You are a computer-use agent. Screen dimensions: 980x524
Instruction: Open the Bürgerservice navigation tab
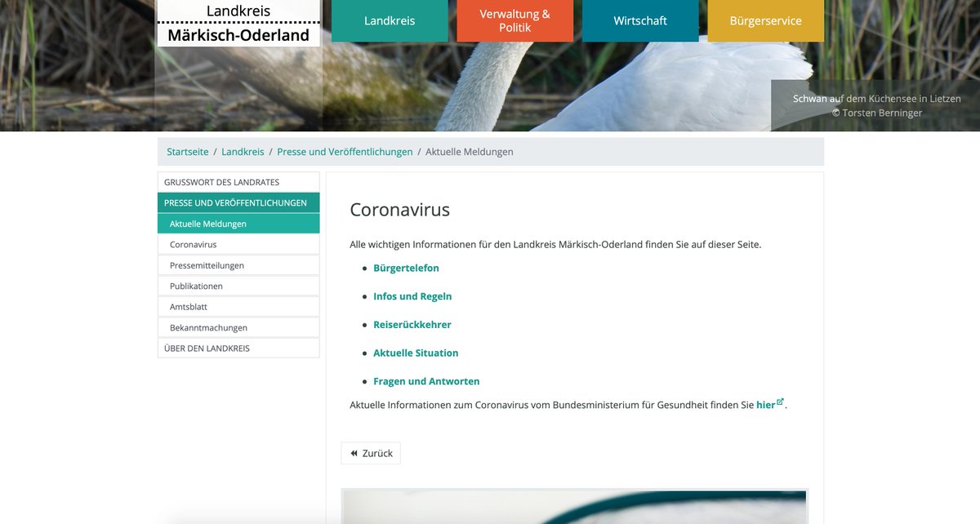[x=765, y=20]
